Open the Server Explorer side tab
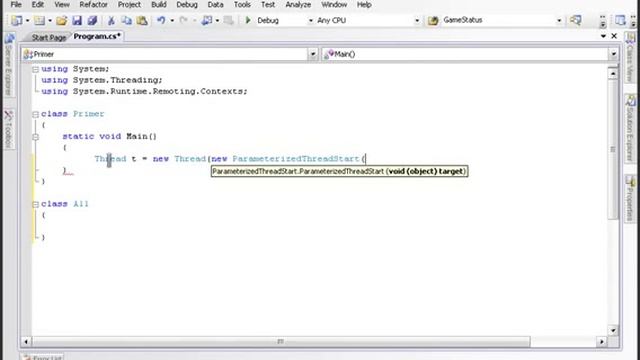This screenshot has height=360, width=640. click(9, 66)
